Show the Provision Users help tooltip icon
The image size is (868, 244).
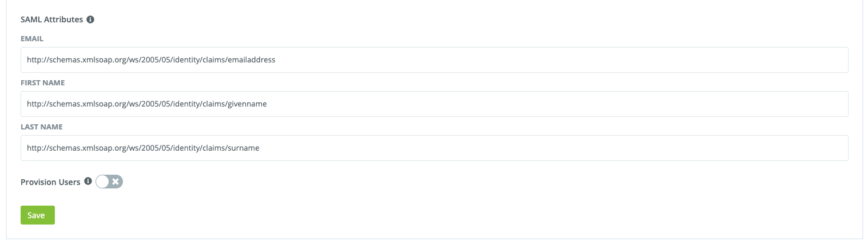pos(88,182)
